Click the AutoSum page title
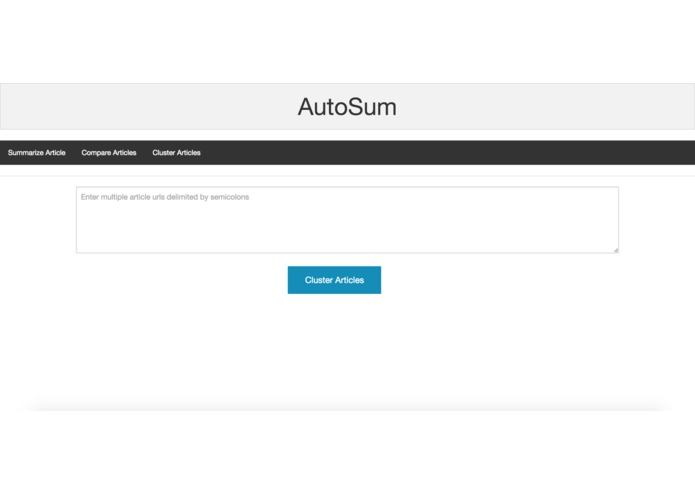695x494 pixels. 348,107
